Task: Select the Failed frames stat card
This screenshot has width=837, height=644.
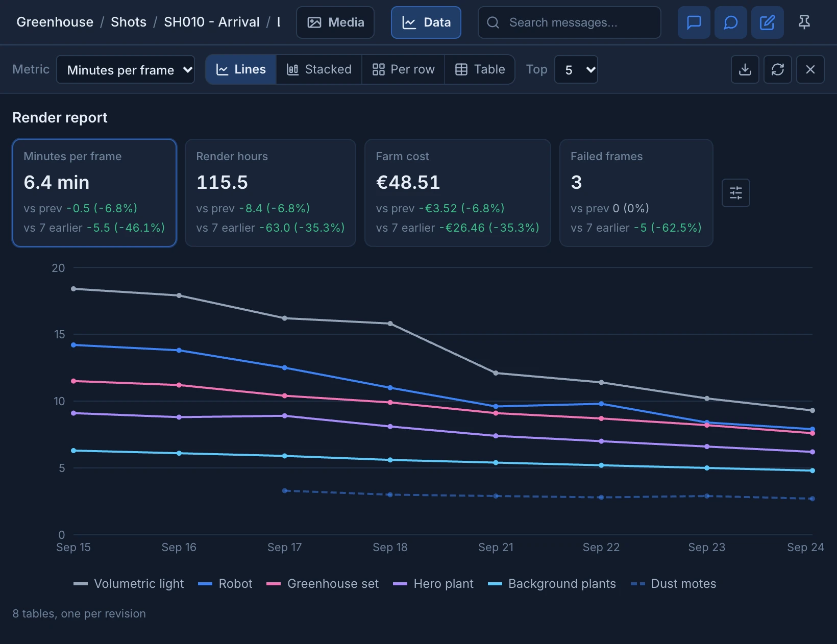Action: 636,193
